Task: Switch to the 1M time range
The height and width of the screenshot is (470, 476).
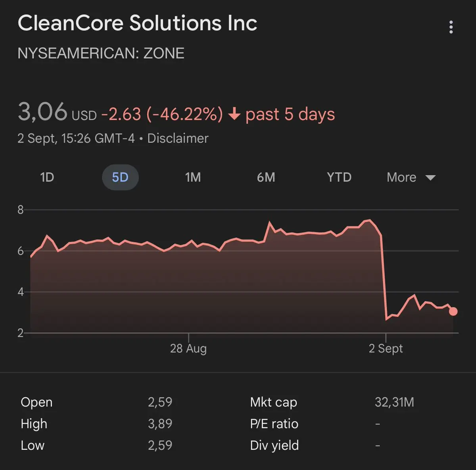Action: point(193,177)
